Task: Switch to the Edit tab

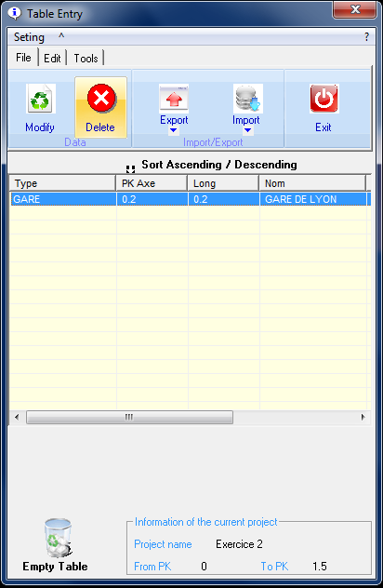Action: point(52,58)
